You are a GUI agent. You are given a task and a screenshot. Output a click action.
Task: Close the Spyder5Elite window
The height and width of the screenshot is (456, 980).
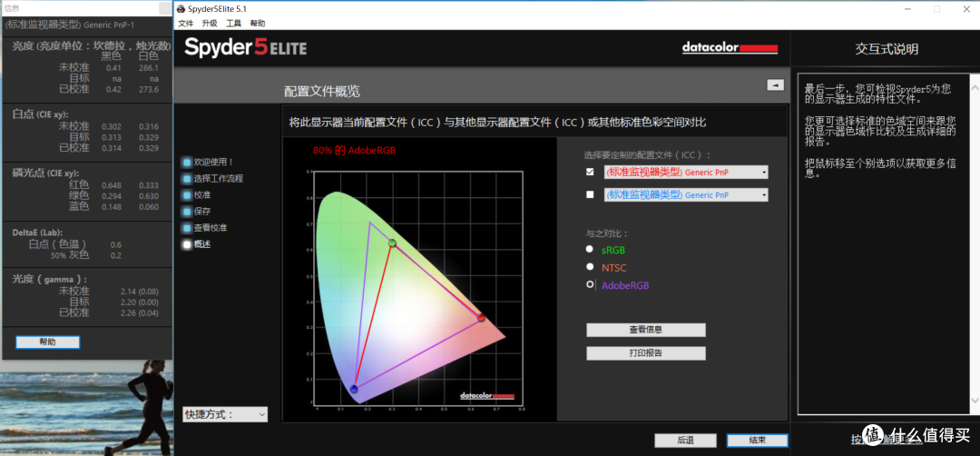pyautogui.click(x=965, y=9)
